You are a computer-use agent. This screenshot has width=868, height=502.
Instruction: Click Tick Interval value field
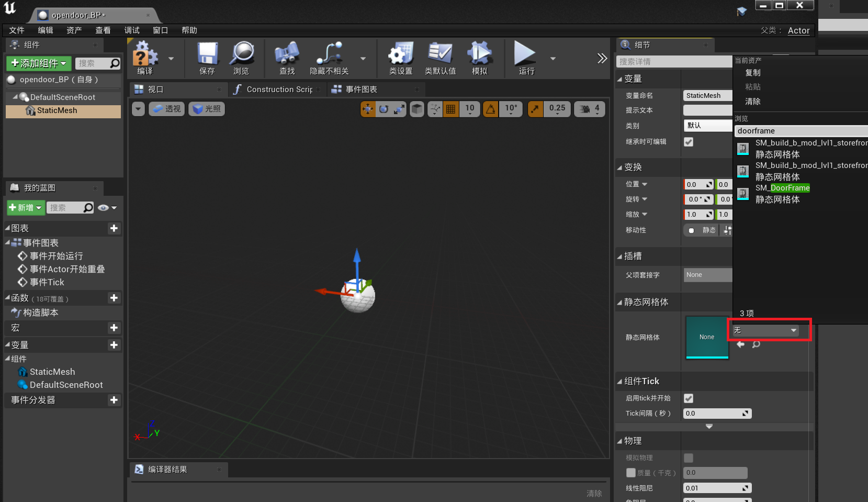(717, 414)
